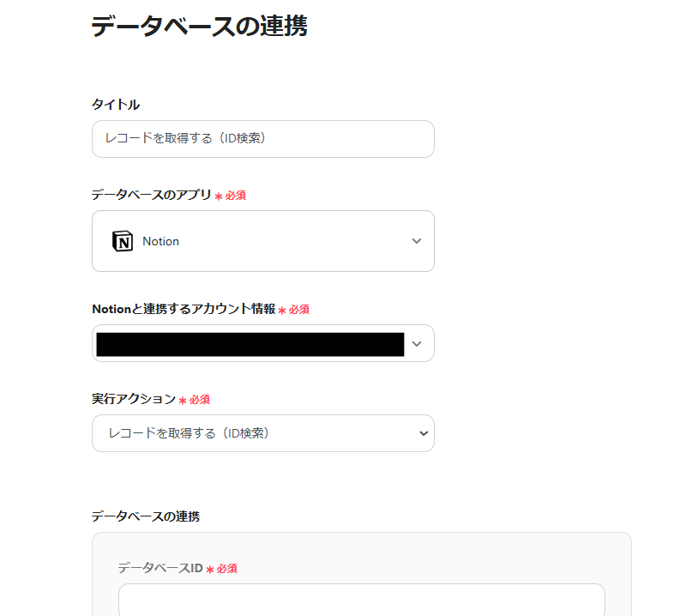This screenshot has height=616, width=692.
Task: Click the データベースID label text
Action: pyautogui.click(x=160, y=568)
